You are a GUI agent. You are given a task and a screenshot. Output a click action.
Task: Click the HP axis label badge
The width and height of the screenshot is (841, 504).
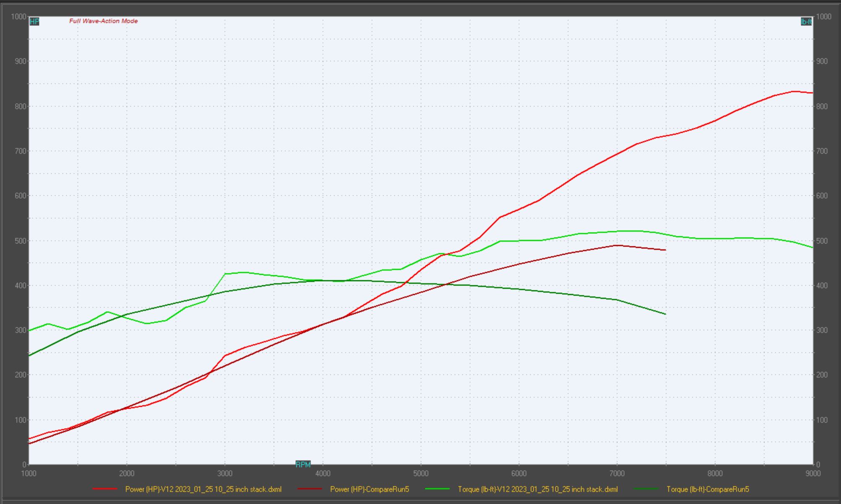[x=34, y=21]
